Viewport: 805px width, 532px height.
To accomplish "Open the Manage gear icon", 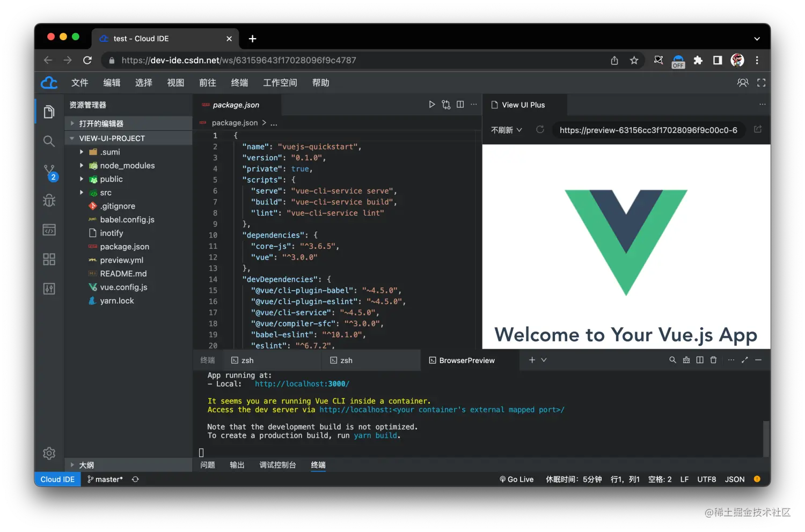I will click(49, 453).
